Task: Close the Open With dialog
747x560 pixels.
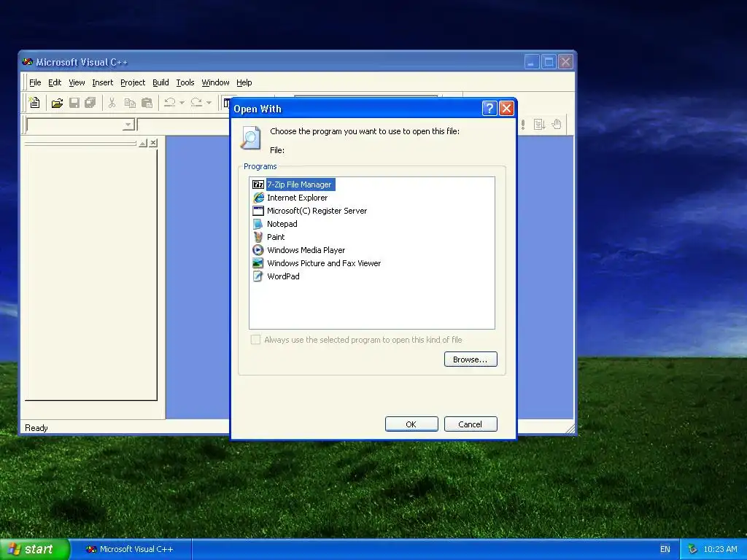Action: (x=506, y=109)
